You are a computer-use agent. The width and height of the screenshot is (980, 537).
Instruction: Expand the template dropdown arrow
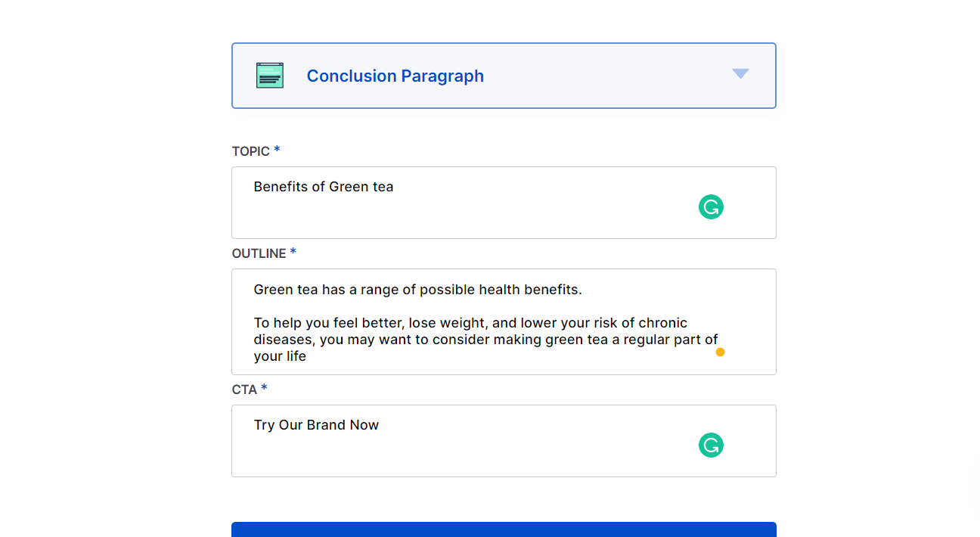pyautogui.click(x=740, y=73)
